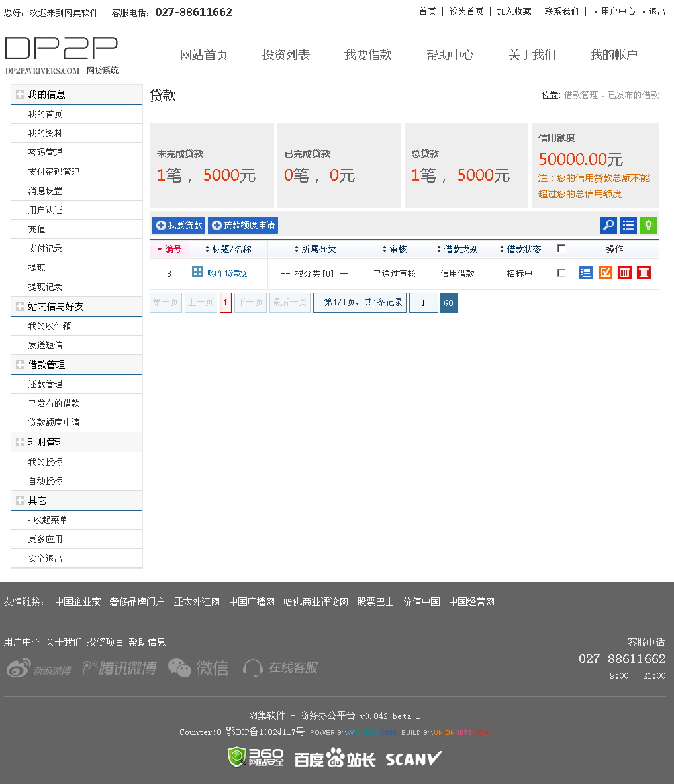This screenshot has height=784, width=674.
Task: Click the blue magnifier search icon
Action: [608, 225]
